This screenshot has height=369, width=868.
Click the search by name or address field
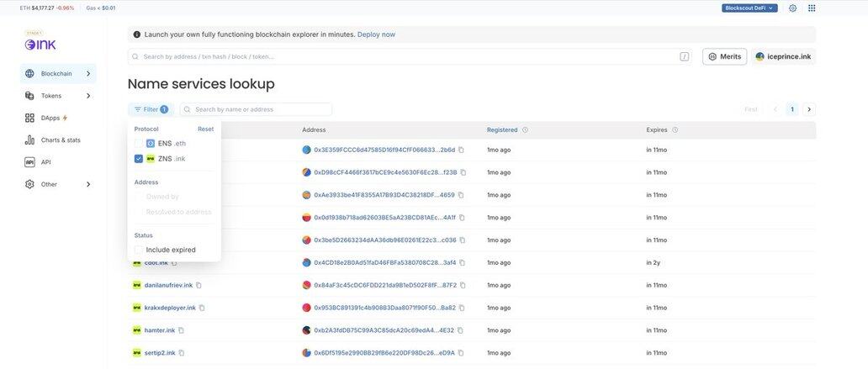tap(261, 109)
